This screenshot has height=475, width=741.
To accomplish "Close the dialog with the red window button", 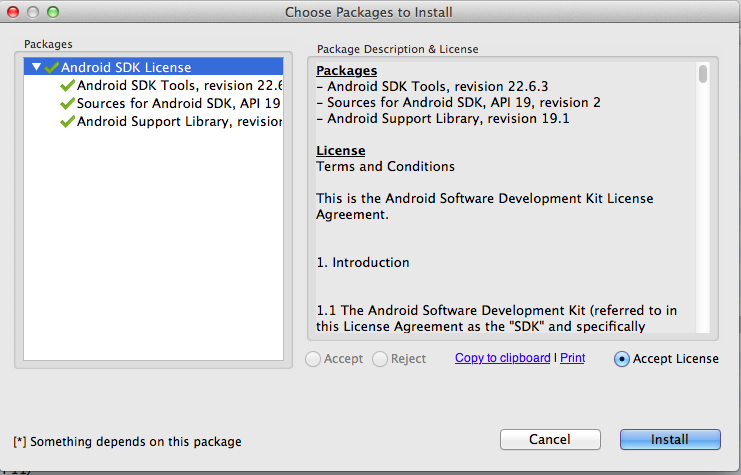I will pyautogui.click(x=13, y=12).
